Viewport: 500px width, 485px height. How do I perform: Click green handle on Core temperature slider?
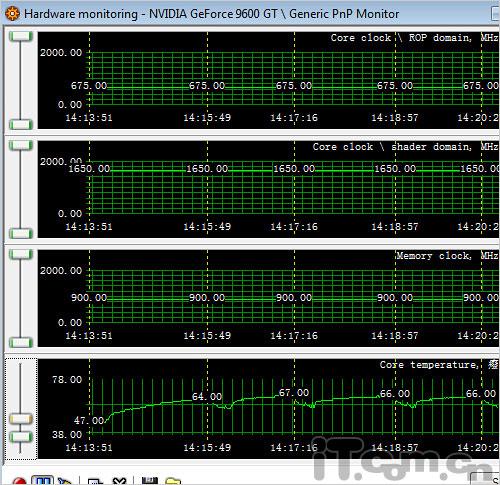tap(21, 437)
